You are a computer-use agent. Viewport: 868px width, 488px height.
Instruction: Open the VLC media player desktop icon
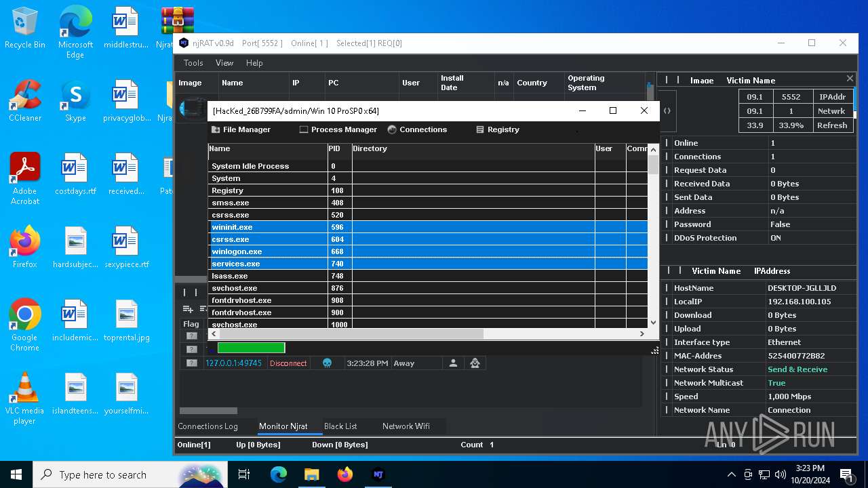(x=25, y=399)
